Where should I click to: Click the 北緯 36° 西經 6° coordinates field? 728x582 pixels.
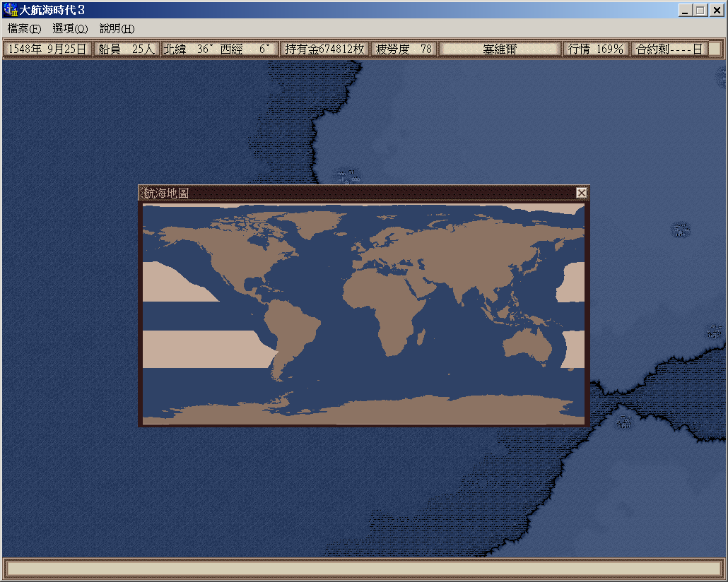click(219, 49)
